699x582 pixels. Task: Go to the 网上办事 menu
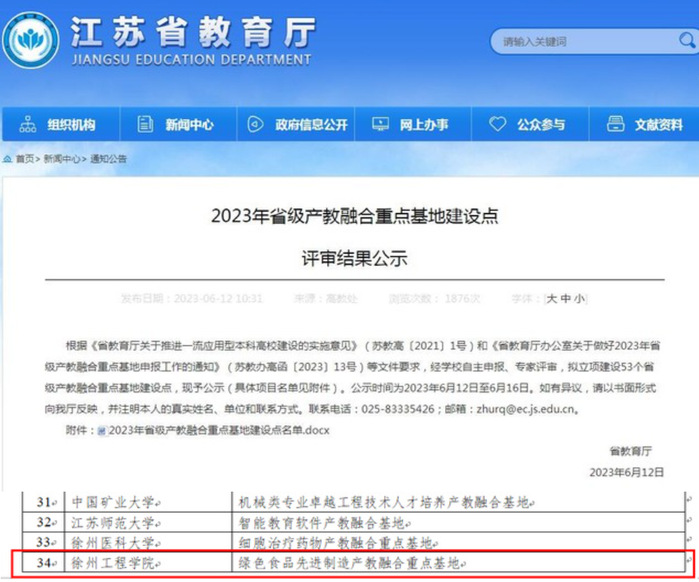pyautogui.click(x=424, y=125)
